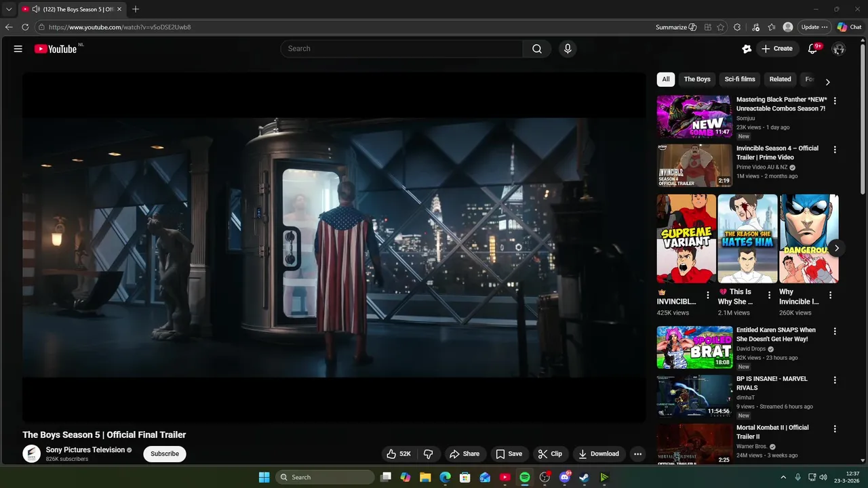The height and width of the screenshot is (488, 868).
Task: Click Summarize in the browser toolbar
Action: pos(676,27)
